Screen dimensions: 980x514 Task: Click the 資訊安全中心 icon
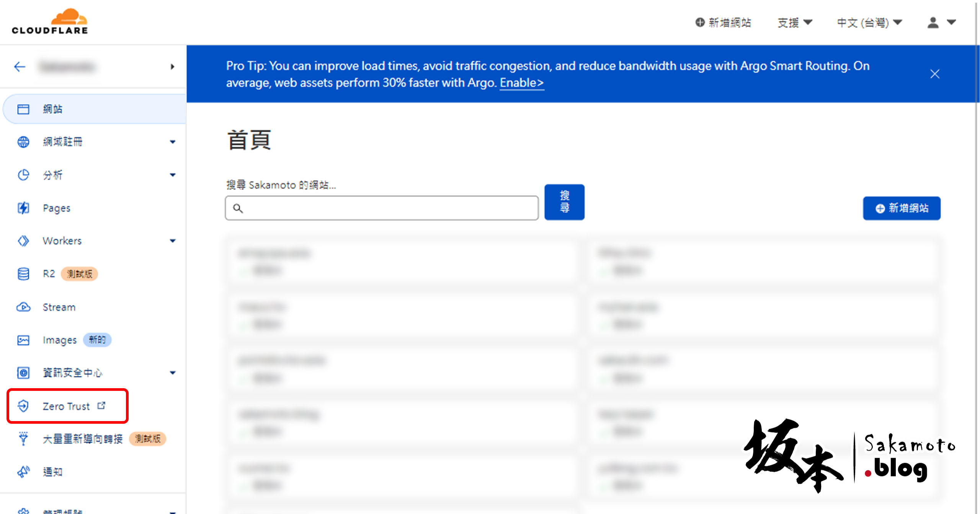coord(23,372)
